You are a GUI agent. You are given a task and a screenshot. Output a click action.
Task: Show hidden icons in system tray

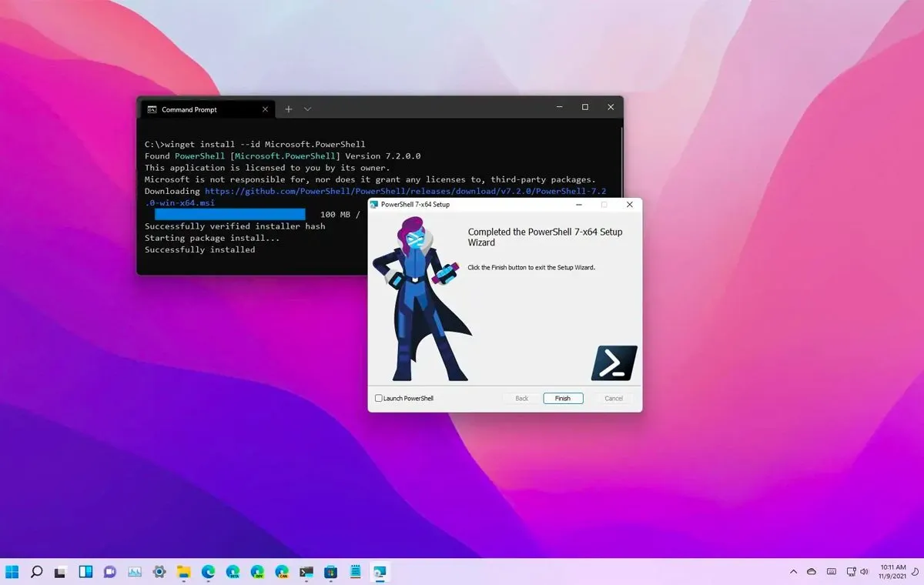793,572
